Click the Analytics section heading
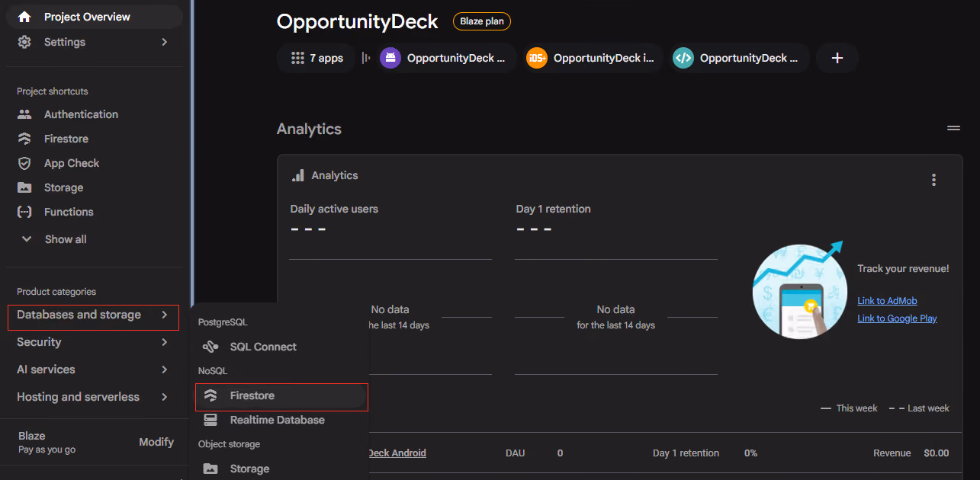The height and width of the screenshot is (480, 980). pos(309,129)
